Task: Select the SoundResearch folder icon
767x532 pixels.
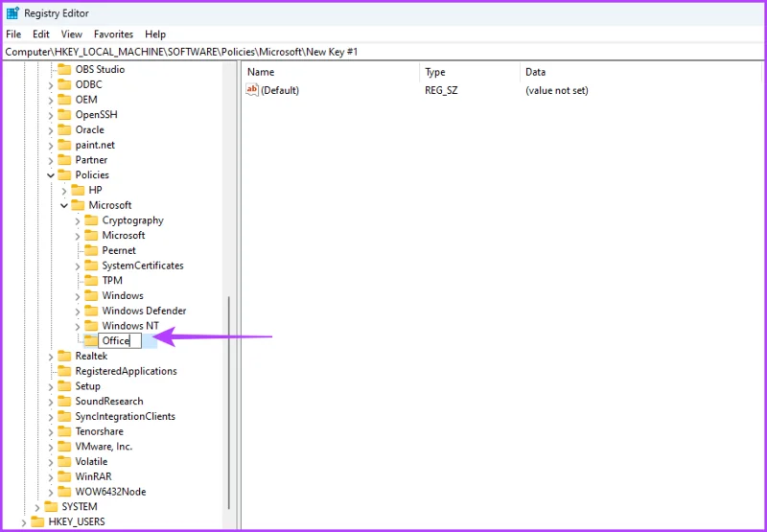Action: pyautogui.click(x=64, y=402)
